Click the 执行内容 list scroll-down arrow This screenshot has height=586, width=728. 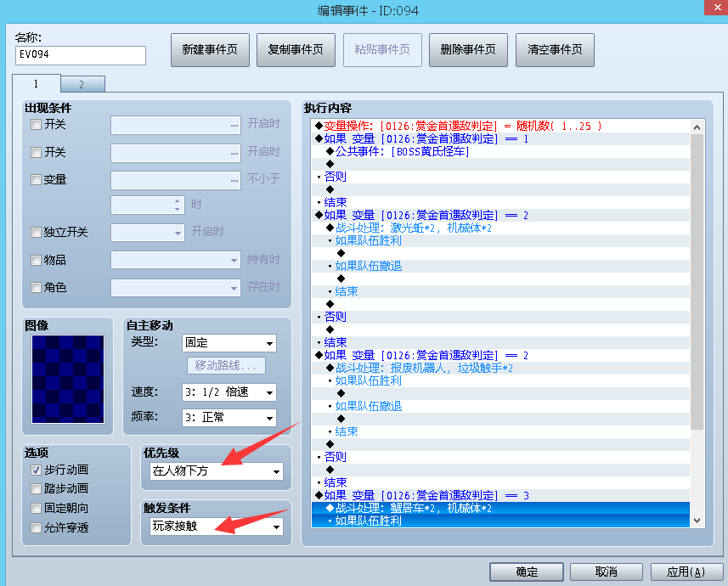pos(697,521)
